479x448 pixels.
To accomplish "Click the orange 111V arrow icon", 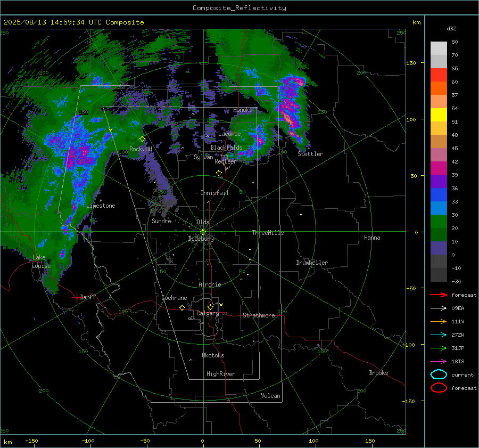I will pos(439,321).
